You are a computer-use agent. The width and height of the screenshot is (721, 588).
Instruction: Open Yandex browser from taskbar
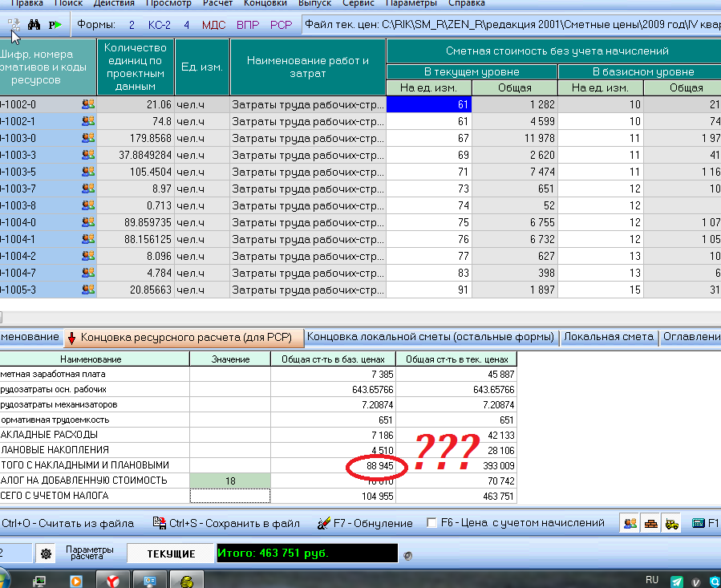pos(112,580)
